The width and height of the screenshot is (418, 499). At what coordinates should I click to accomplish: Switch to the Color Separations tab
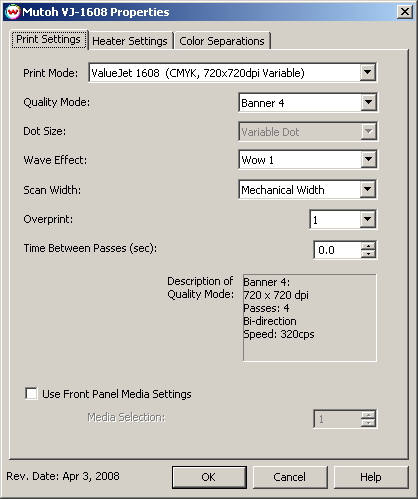pos(222,41)
